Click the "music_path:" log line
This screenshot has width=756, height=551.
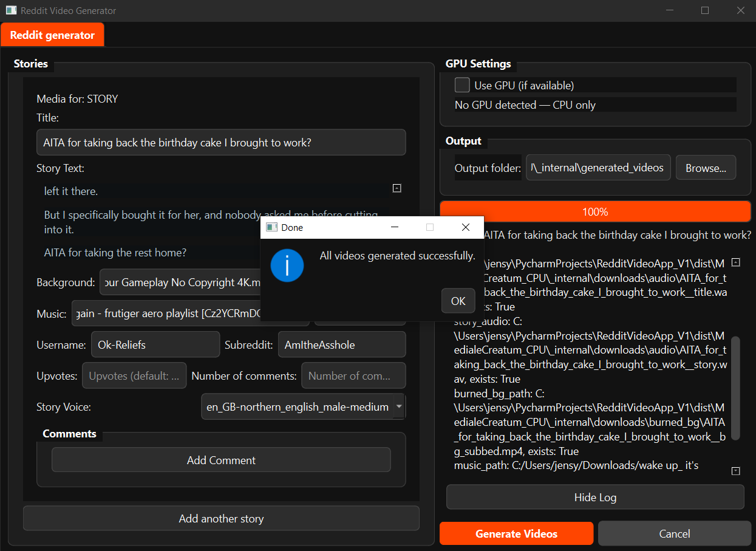click(x=576, y=465)
